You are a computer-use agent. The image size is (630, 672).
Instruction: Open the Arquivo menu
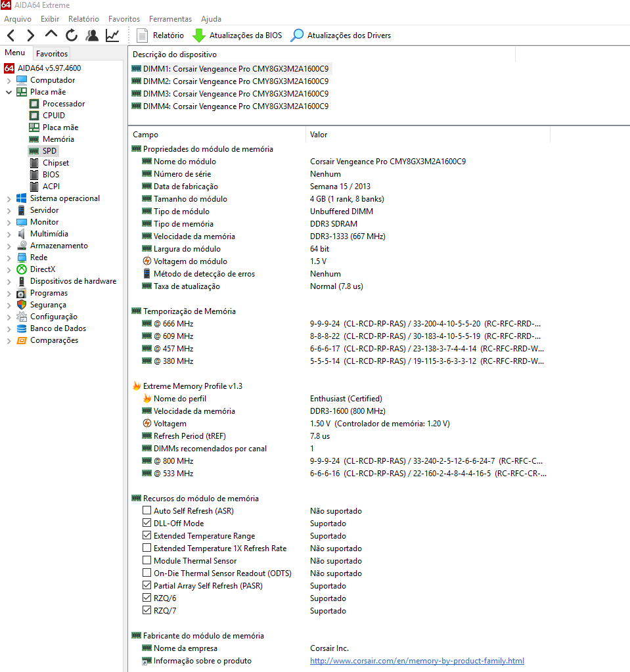pos(18,19)
